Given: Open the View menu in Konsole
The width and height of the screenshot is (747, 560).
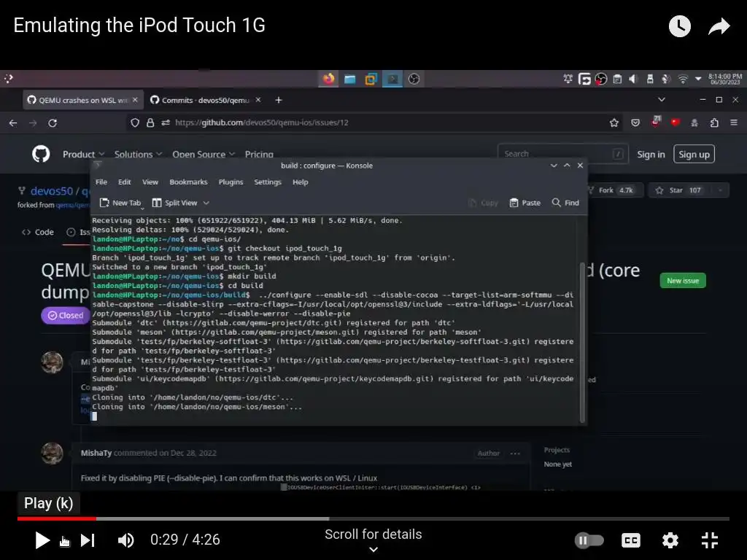Looking at the screenshot, I should point(150,182).
